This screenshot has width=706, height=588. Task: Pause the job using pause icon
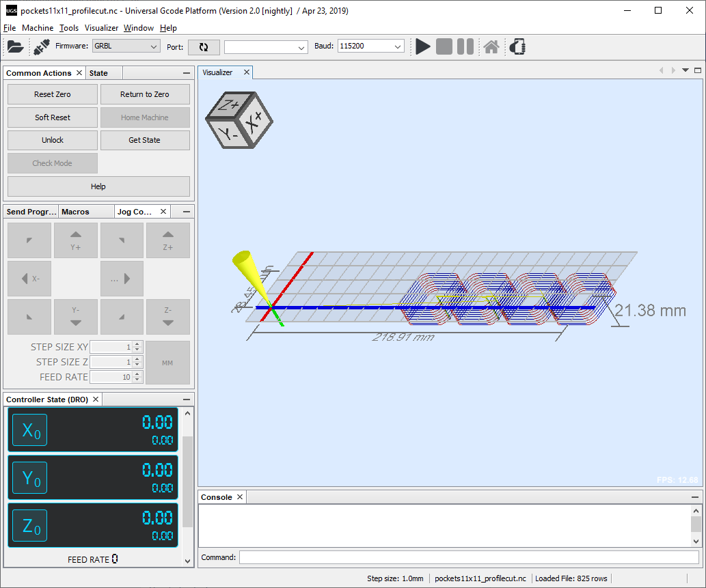point(465,46)
